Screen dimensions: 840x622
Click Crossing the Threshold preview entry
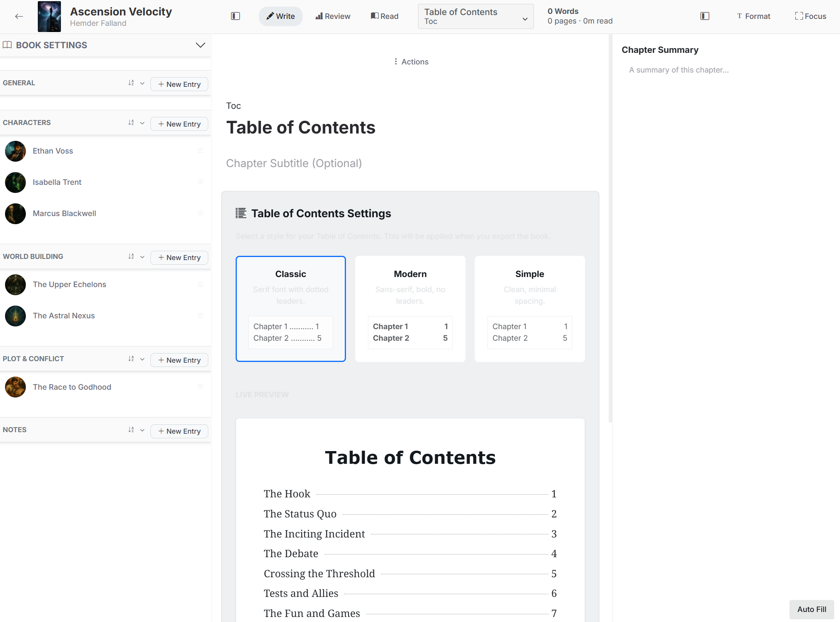(410, 574)
